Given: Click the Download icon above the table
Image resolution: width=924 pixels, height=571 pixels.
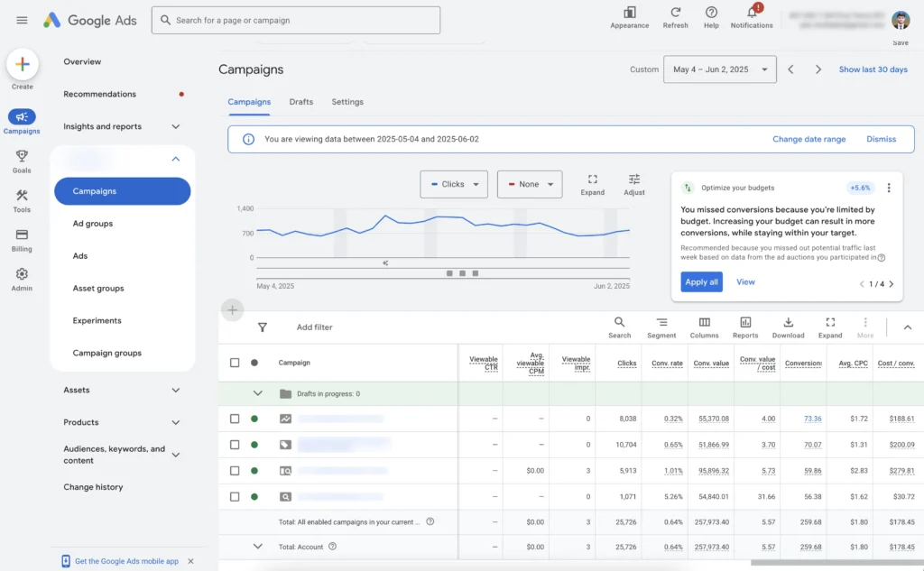Looking at the screenshot, I should (788, 323).
